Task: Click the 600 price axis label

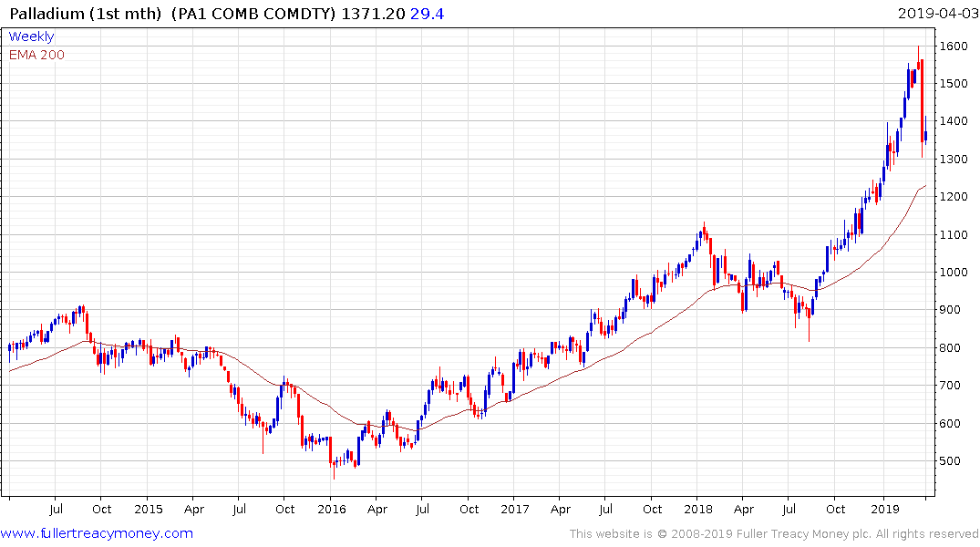Action: pos(950,424)
